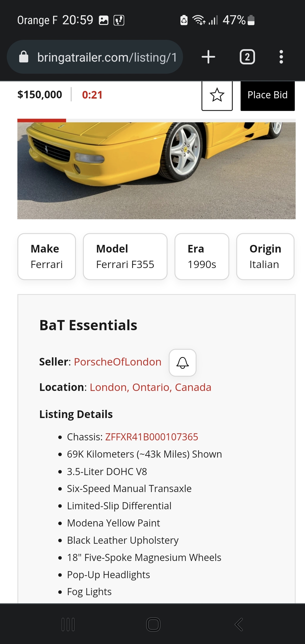This screenshot has width=305, height=644.
Task: Select the Era 1990s category card
Action: [202, 256]
